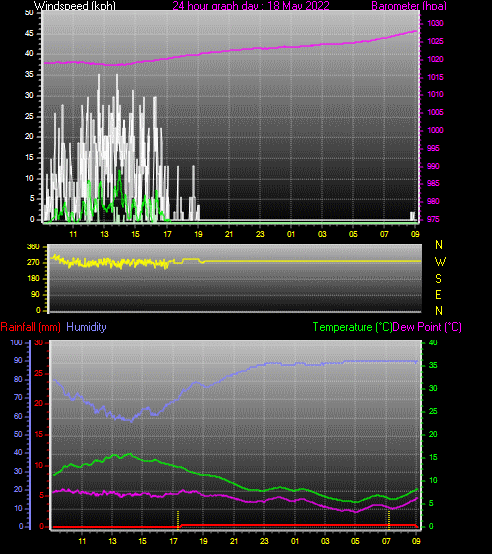Click the W compass direction label
Image resolution: width=492 pixels, height=554 pixels.
(x=440, y=262)
